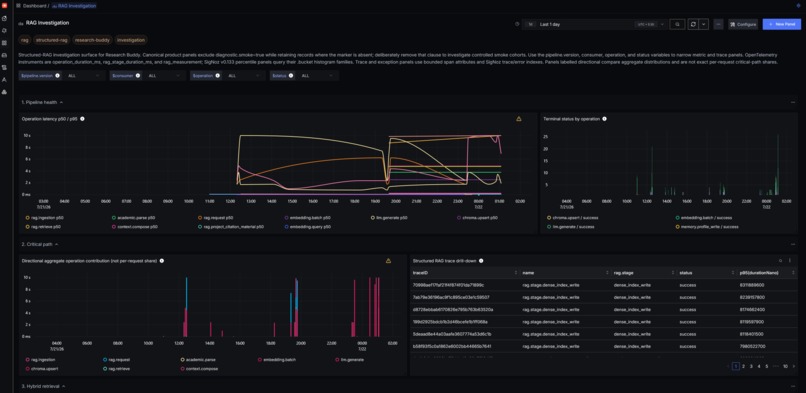806x393 pixels.
Task: Click the dashboard grid icon in the breadcrumb
Action: [19, 6]
